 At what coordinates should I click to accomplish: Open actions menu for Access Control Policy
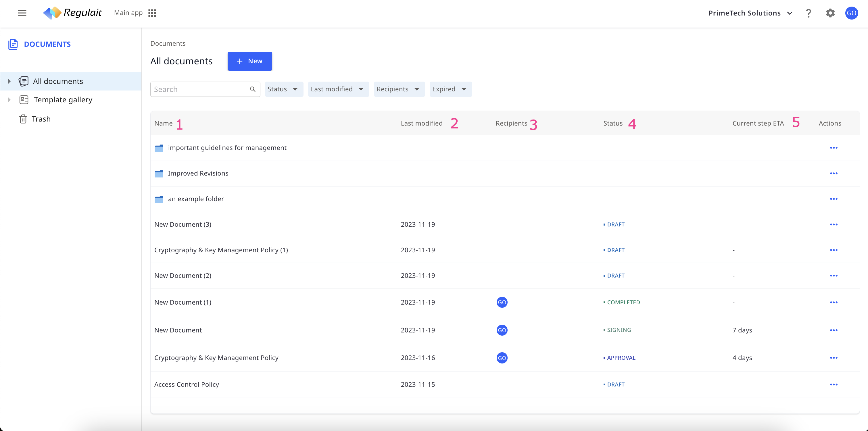834,384
